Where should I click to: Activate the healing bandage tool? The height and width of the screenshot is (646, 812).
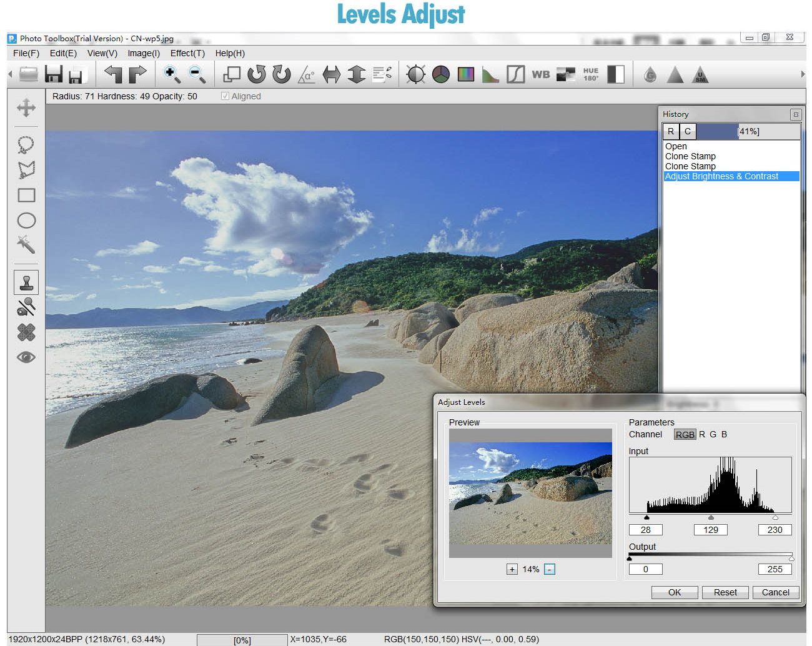tap(26, 332)
